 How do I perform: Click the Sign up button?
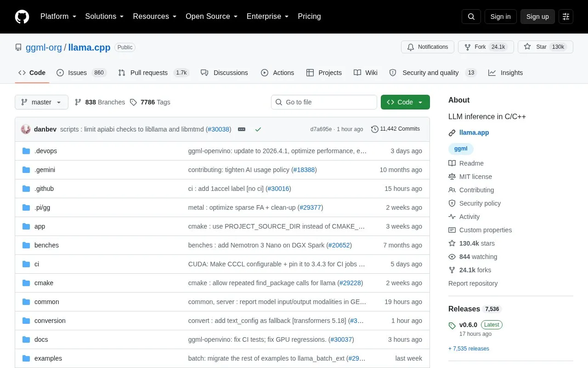pos(537,17)
